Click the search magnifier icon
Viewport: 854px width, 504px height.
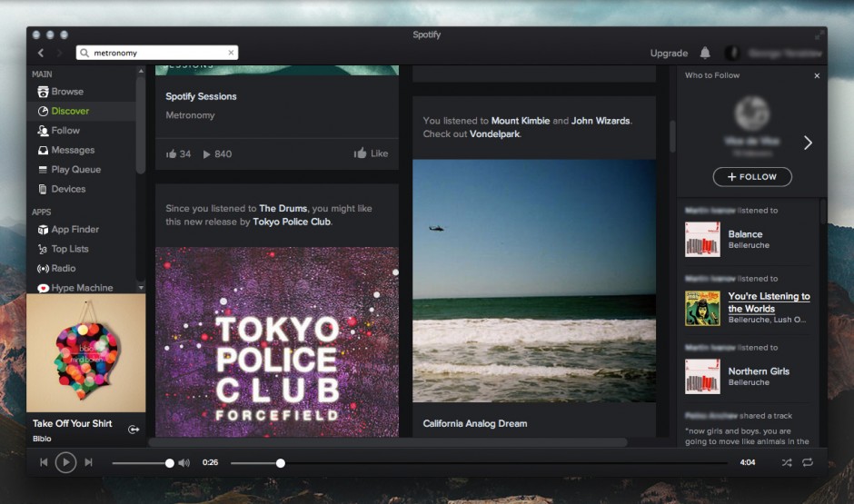click(x=84, y=53)
